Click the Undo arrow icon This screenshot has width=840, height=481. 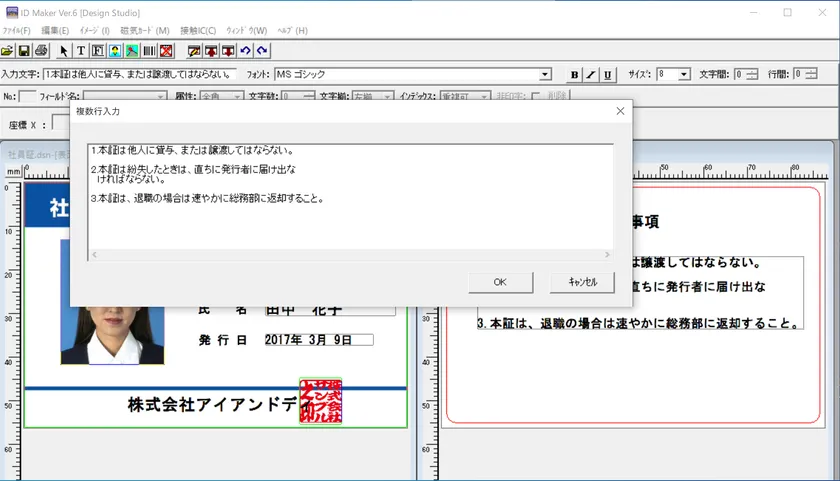(245, 50)
